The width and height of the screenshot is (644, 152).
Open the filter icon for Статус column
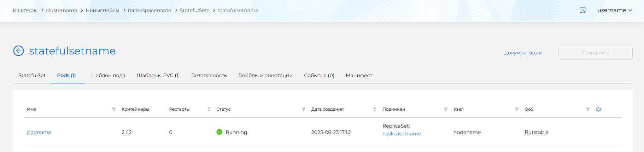[303, 109]
